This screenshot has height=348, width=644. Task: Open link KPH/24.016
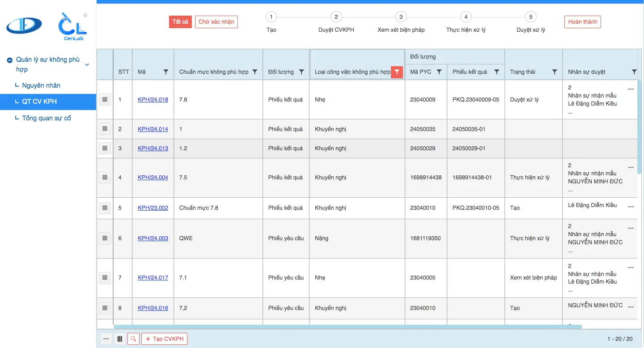click(x=153, y=308)
